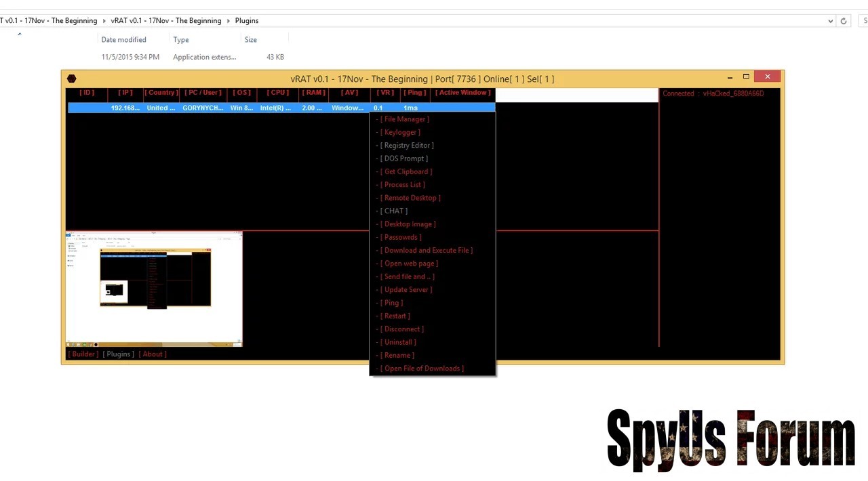Click the Explorer address bar refresh icon
Screen dimensions: 868x481
[x=843, y=21]
